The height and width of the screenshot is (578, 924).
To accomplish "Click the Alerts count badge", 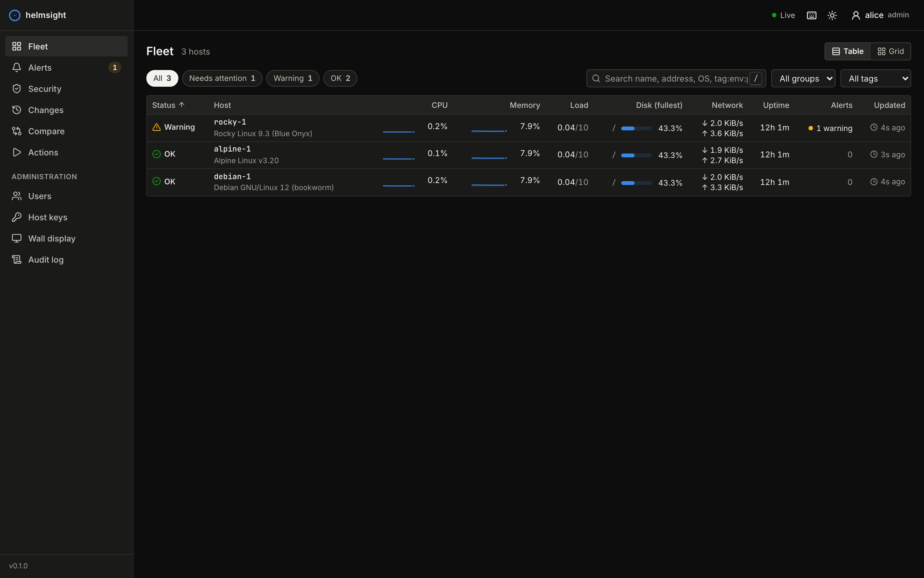I will coord(115,68).
